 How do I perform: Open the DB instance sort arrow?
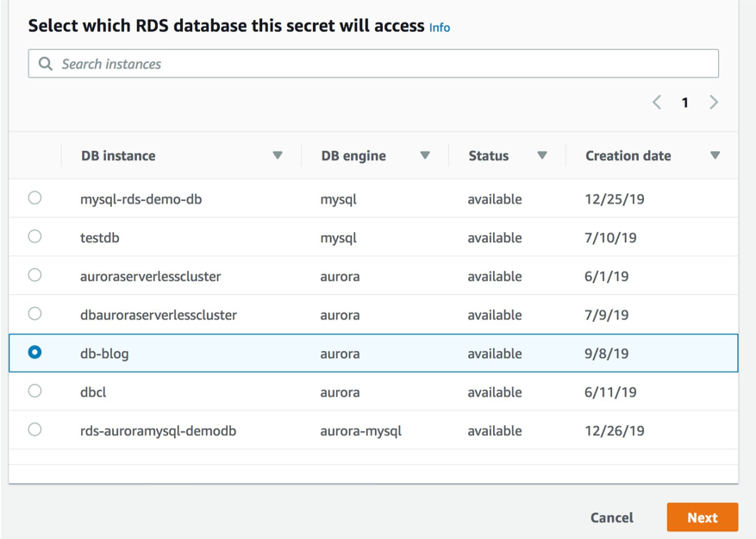pyautogui.click(x=278, y=155)
